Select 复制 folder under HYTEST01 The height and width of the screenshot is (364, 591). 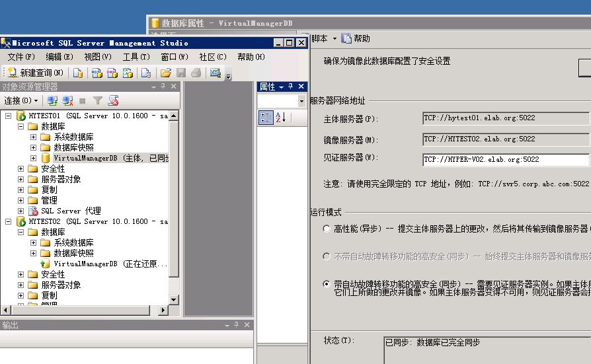click(49, 190)
